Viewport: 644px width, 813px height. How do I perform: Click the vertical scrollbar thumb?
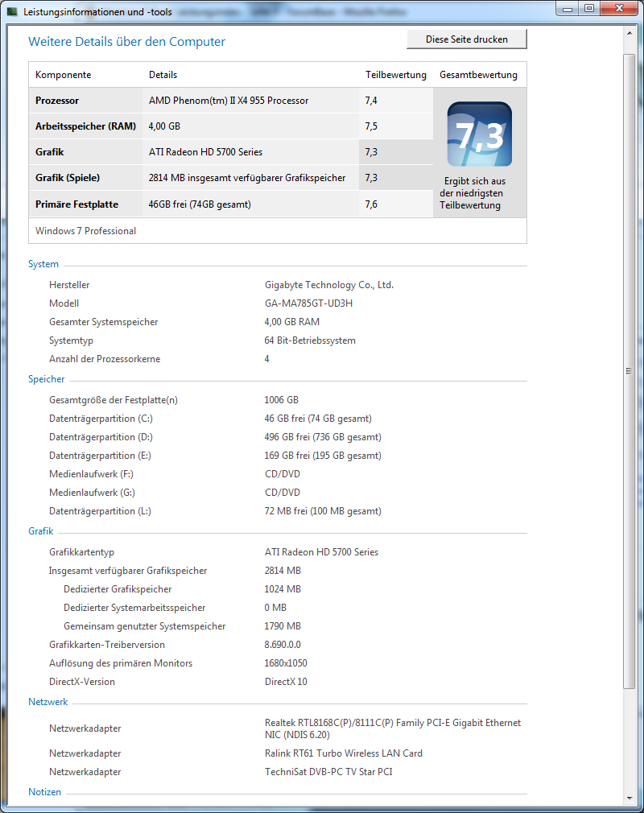pos(629,371)
